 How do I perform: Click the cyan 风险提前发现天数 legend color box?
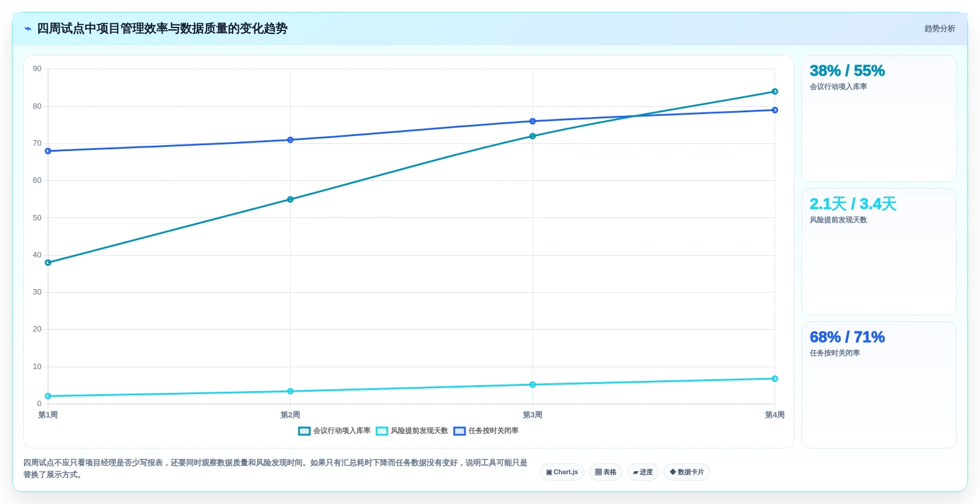coord(382,431)
